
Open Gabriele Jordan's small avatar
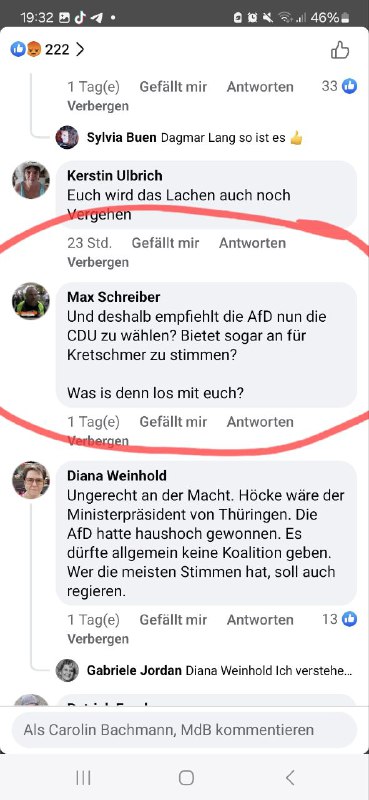(67, 670)
